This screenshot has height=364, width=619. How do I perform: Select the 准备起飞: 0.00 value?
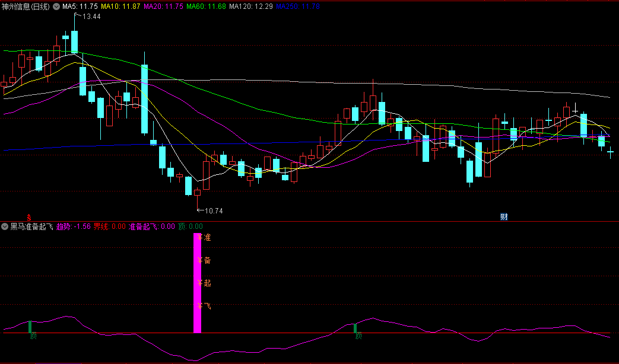[151, 226]
